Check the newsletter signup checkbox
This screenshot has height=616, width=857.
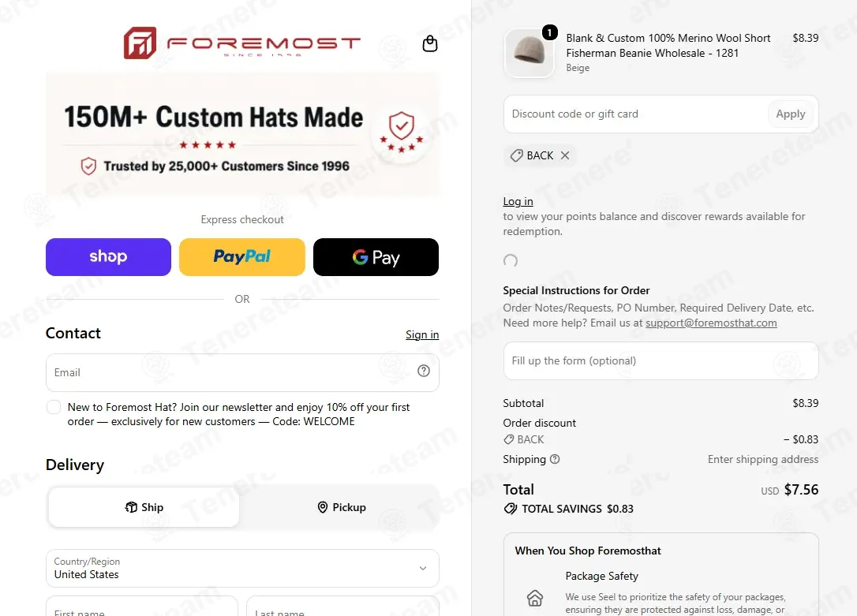[x=54, y=407]
